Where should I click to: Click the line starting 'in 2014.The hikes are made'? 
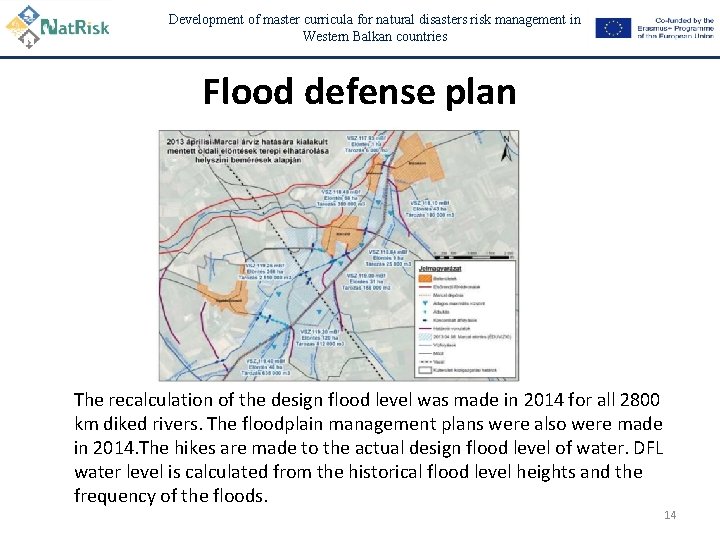click(368, 447)
